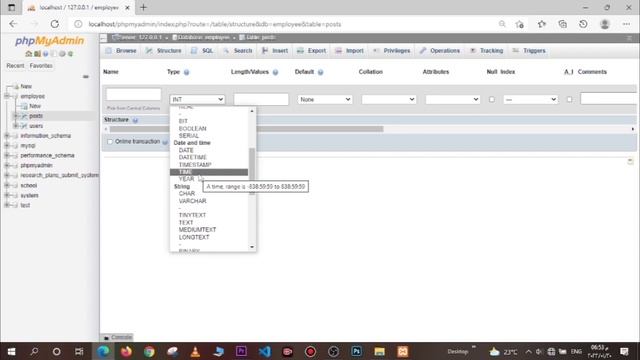Screen dimensions: 640x360
Task: Open Windows Start menu
Action: (x=11, y=351)
